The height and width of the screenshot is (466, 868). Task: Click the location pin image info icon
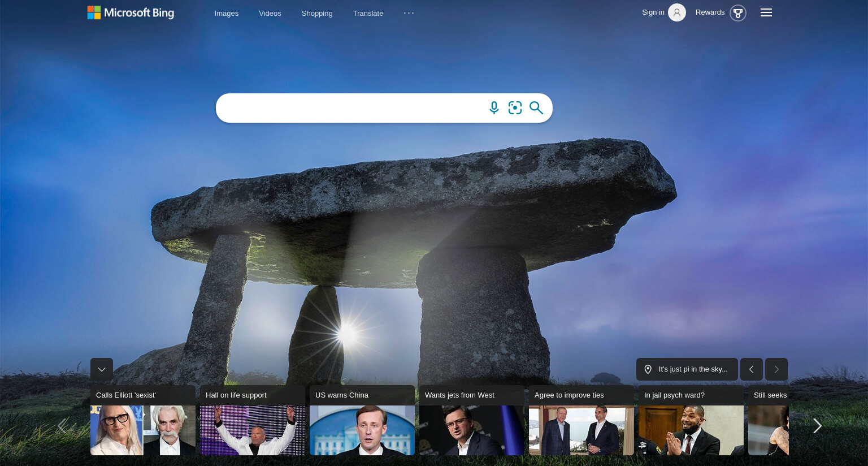(x=648, y=369)
